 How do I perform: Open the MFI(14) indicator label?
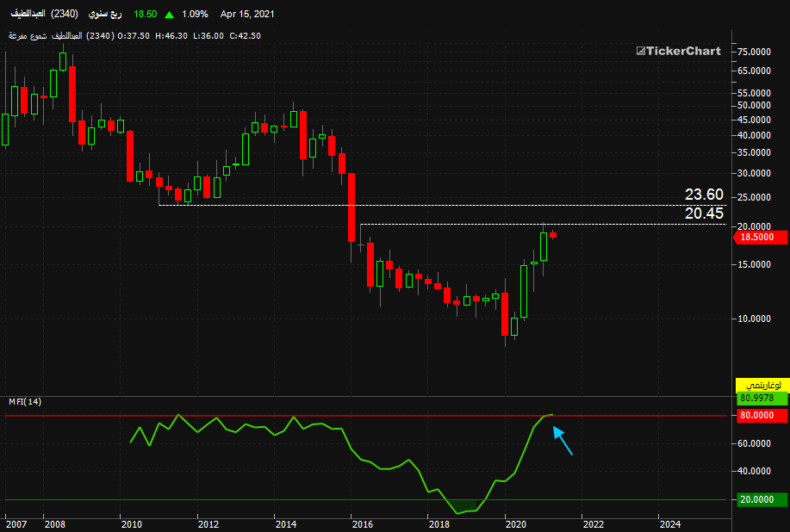click(25, 402)
